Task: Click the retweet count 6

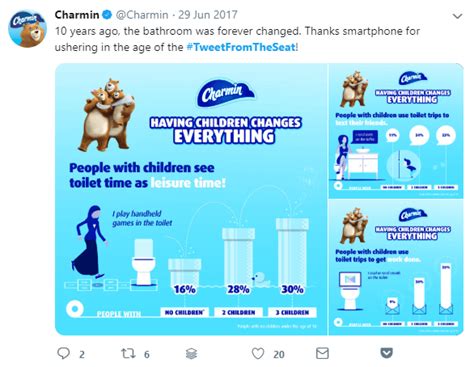Action: 147,354
